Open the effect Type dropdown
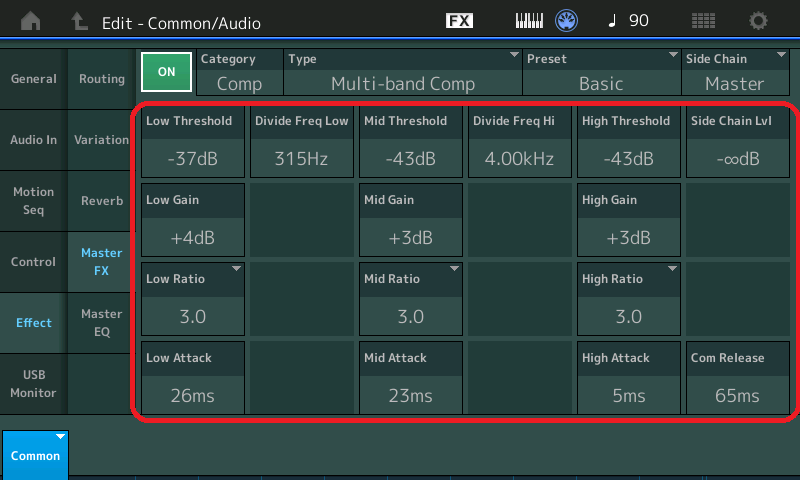Viewport: 800px width, 480px height. 403,73
